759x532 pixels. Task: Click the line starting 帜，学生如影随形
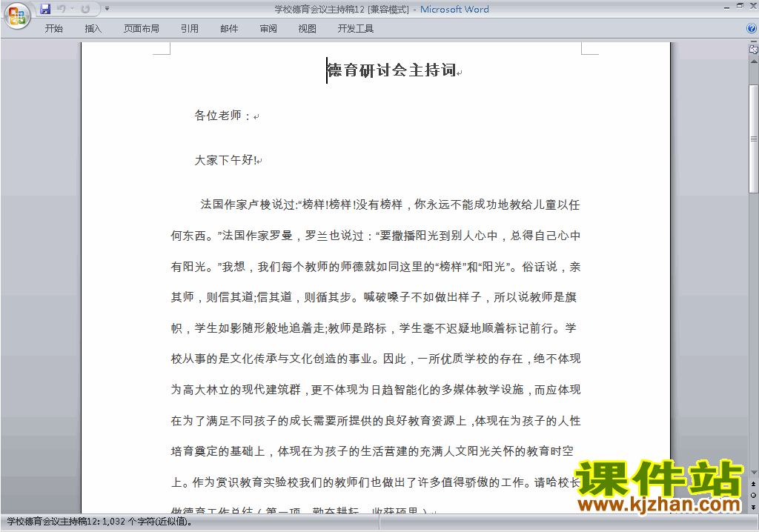click(374, 327)
